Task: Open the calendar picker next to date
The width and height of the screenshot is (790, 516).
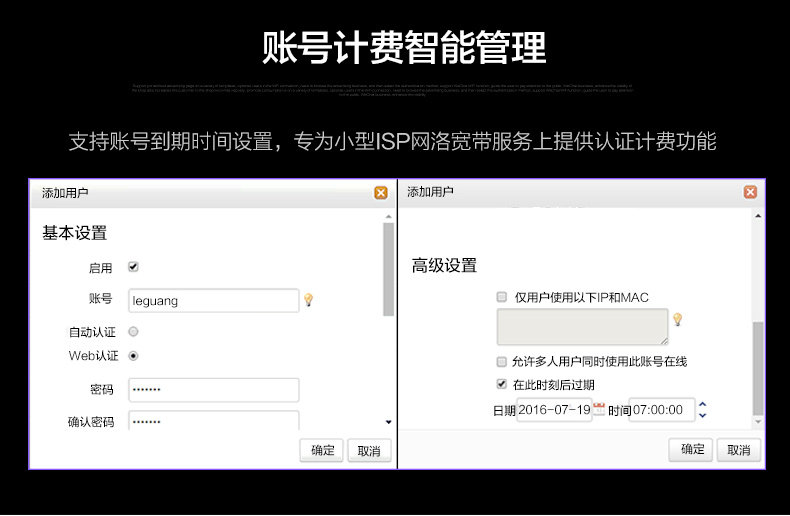Action: (599, 409)
